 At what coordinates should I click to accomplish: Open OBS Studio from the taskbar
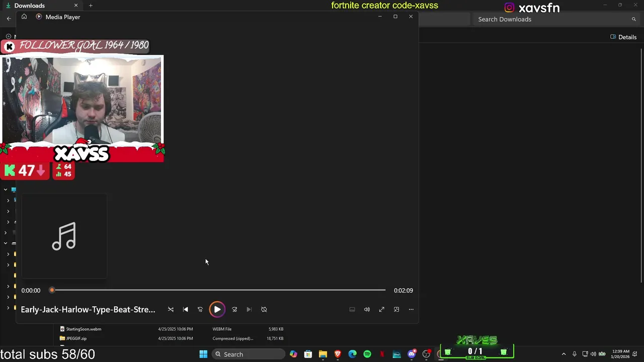coord(426,354)
